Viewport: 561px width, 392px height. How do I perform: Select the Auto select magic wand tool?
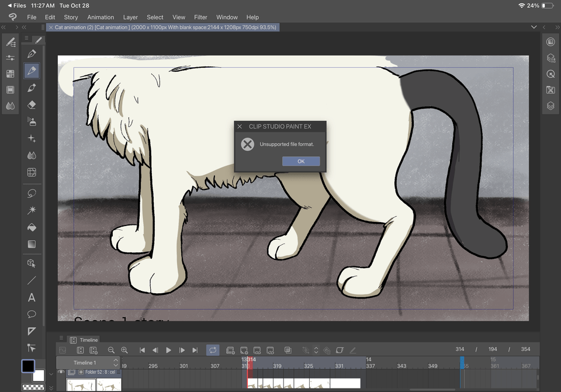click(x=32, y=210)
